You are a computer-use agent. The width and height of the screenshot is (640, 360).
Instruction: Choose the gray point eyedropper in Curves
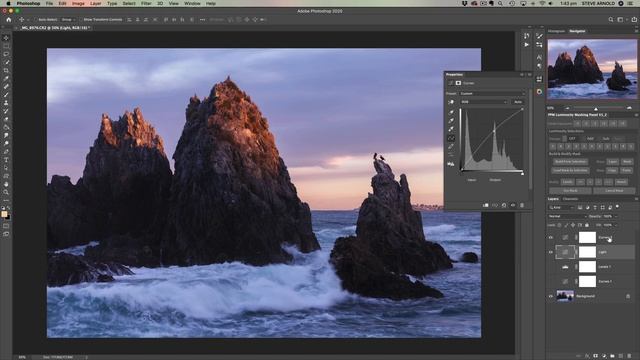(451, 120)
